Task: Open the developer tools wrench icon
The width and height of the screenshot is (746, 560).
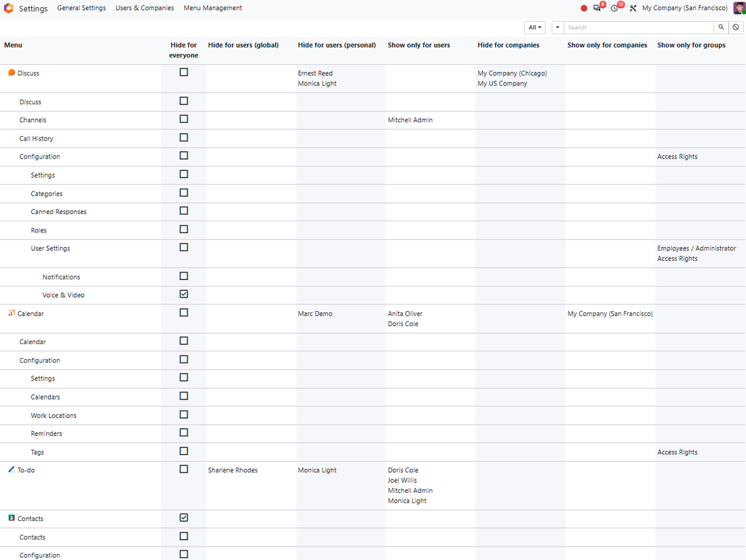Action: coord(632,8)
